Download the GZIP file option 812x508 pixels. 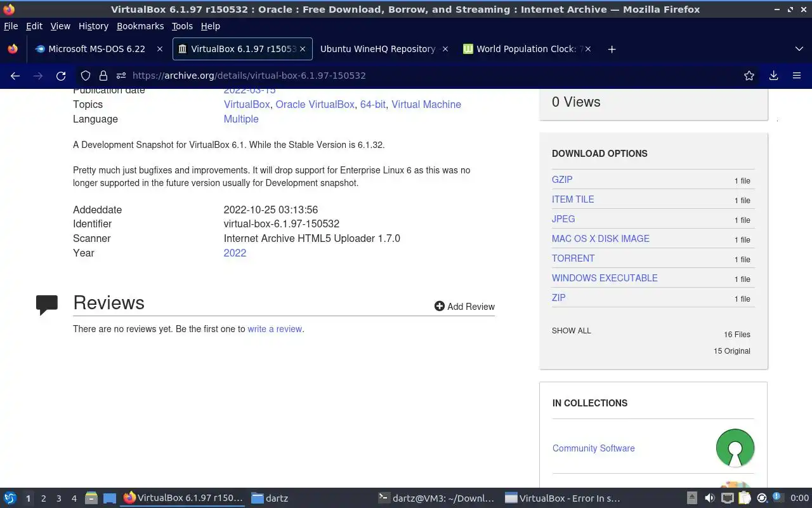click(x=562, y=180)
